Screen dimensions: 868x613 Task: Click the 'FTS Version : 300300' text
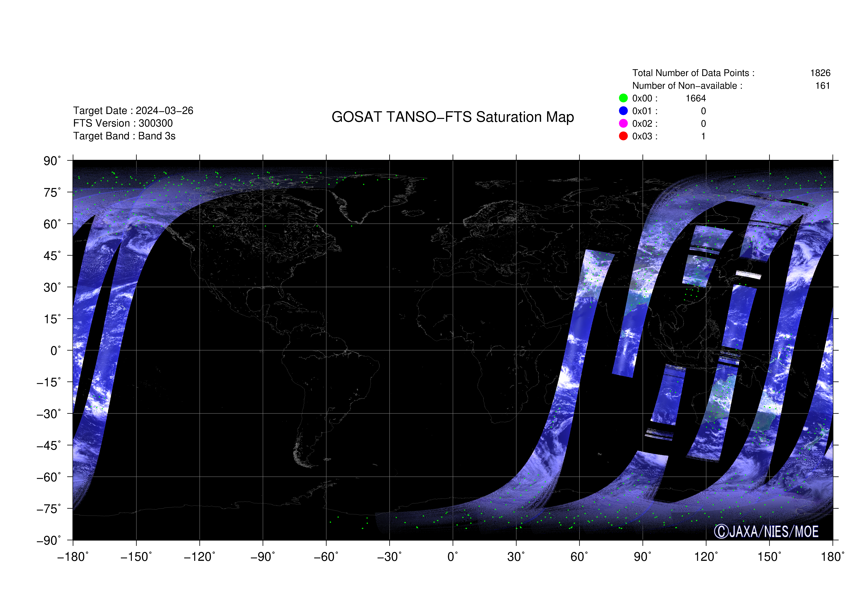(123, 123)
